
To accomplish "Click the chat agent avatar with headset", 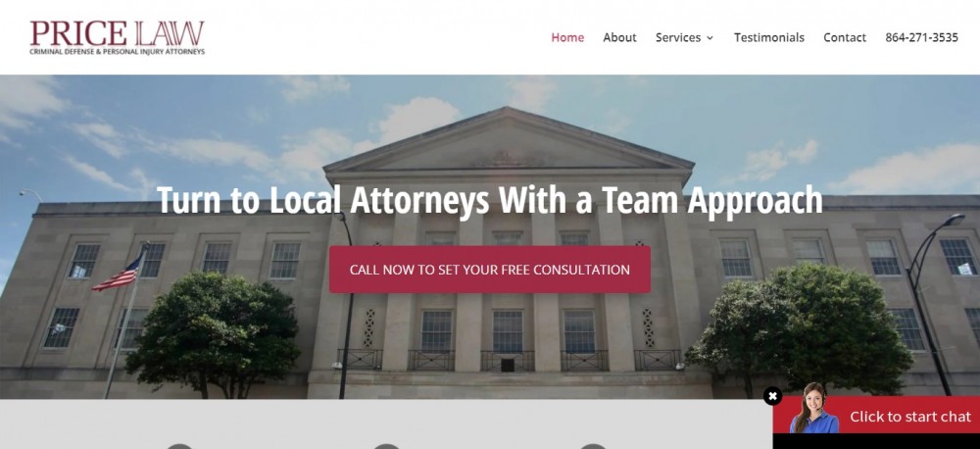I will 812,409.
